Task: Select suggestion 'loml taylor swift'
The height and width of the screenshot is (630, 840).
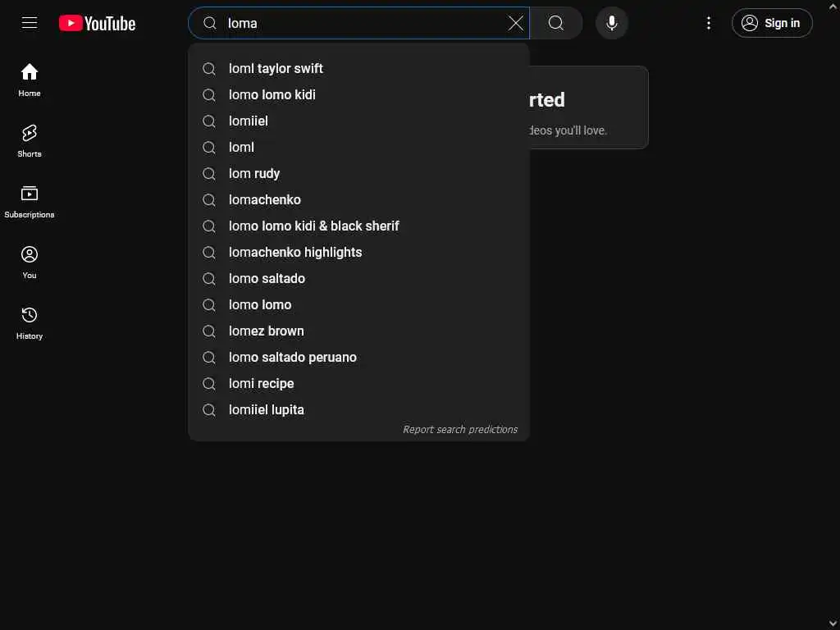Action: (359, 69)
